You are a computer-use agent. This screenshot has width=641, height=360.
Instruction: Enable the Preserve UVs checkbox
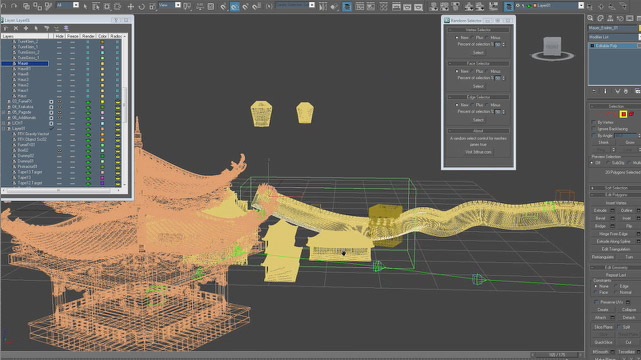596,302
